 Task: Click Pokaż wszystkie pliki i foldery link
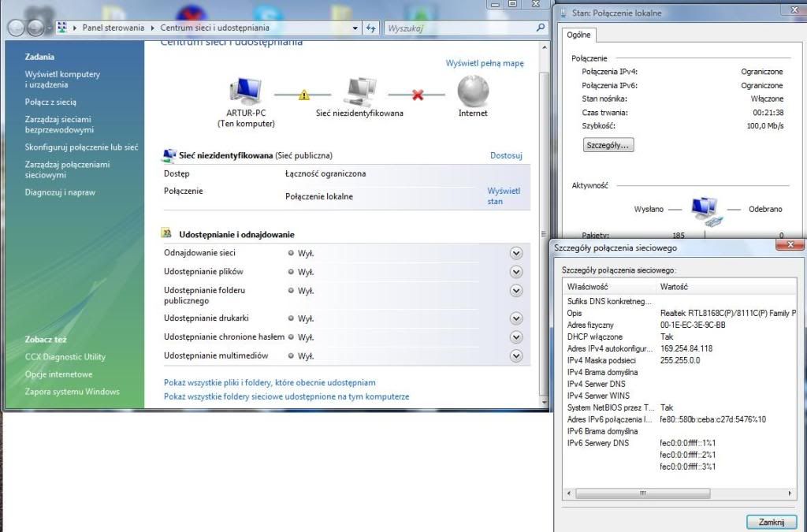(x=270, y=383)
